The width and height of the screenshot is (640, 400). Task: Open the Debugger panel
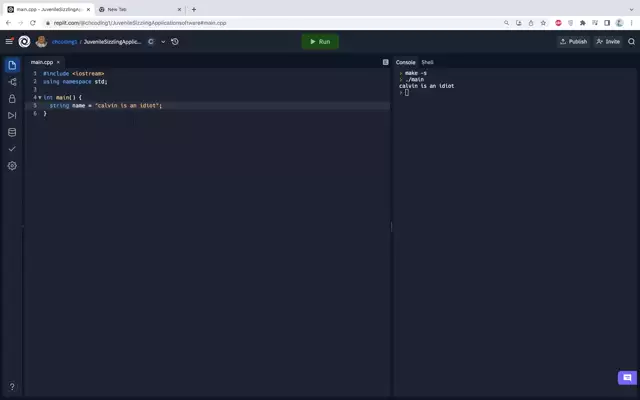click(x=12, y=116)
